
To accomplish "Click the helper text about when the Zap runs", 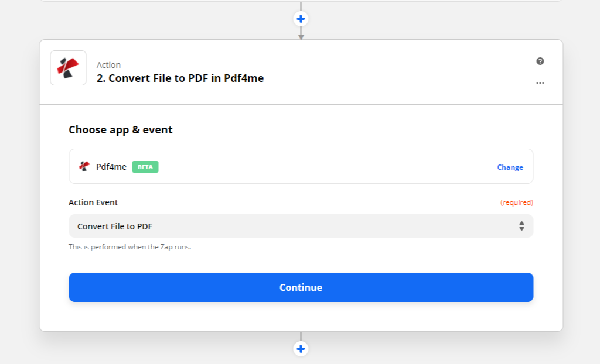I will pos(129,247).
